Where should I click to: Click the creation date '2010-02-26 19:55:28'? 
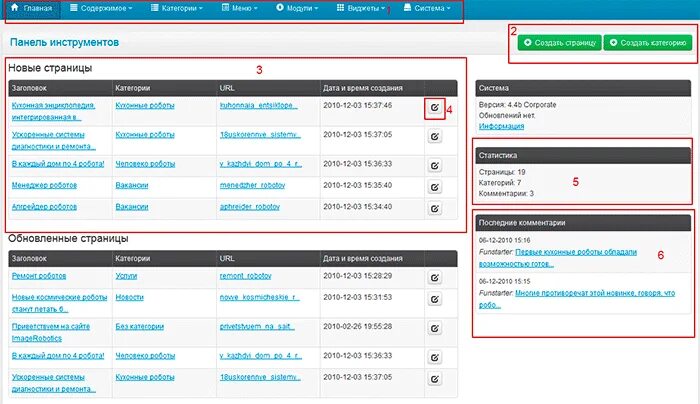coord(358,327)
